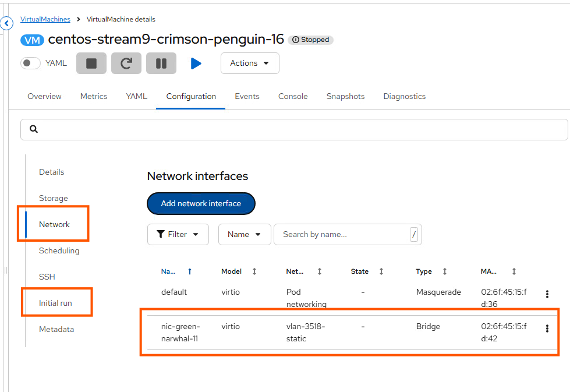Click Add network interface button
The width and height of the screenshot is (570, 392).
[201, 203]
